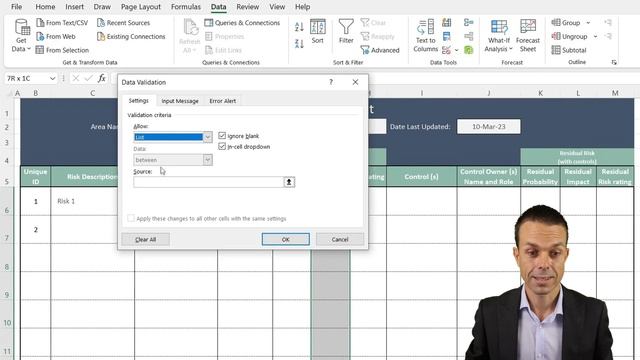Image resolution: width=640 pixels, height=360 pixels.
Task: Click the Control(s) column header cell
Action: [x=422, y=176]
